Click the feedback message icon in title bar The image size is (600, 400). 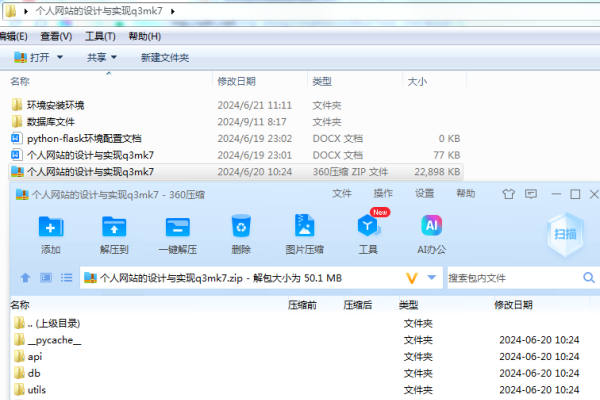(x=531, y=194)
